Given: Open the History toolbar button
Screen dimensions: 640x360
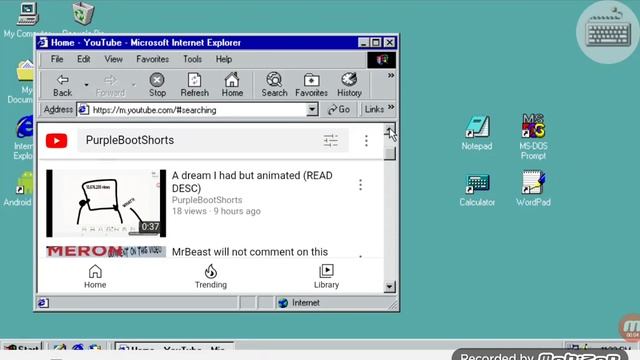Looking at the screenshot, I should [349, 85].
